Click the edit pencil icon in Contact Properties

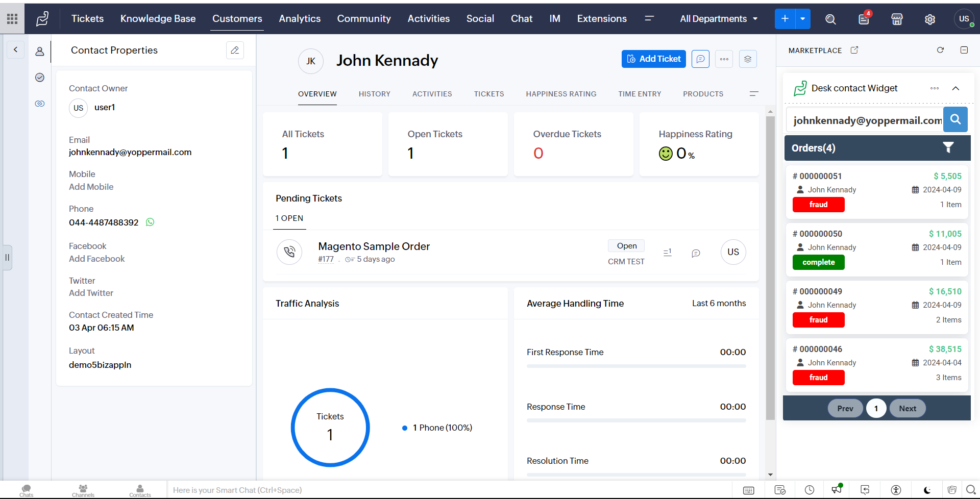pyautogui.click(x=235, y=50)
